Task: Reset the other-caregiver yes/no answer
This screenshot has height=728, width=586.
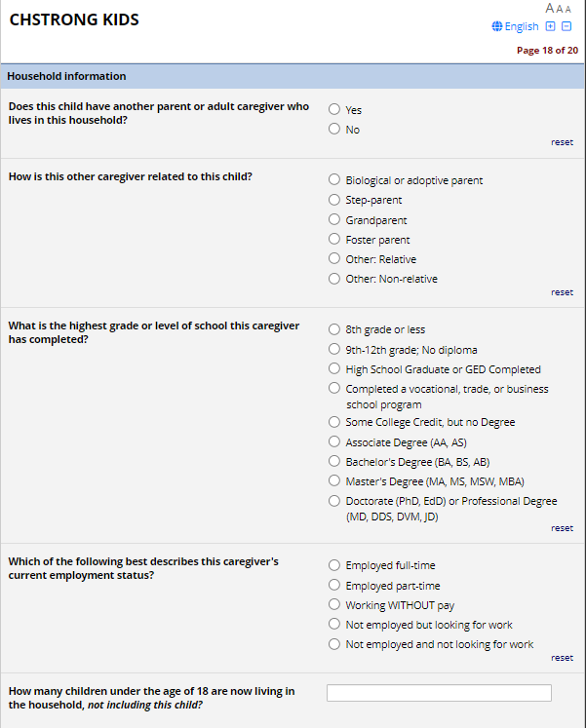Action: 562,142
